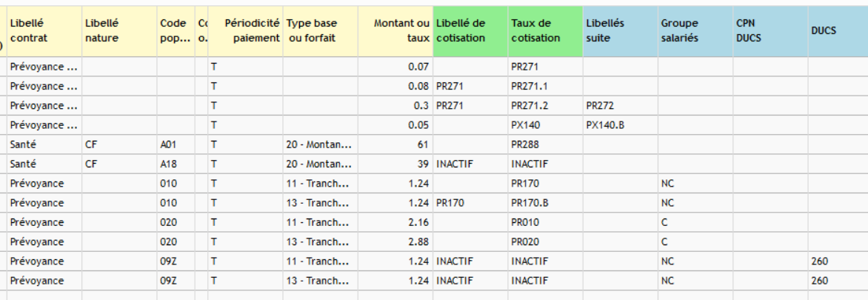Screen dimensions: 868x300
Task: Select the montant cell showing 61
Action: (x=395, y=144)
